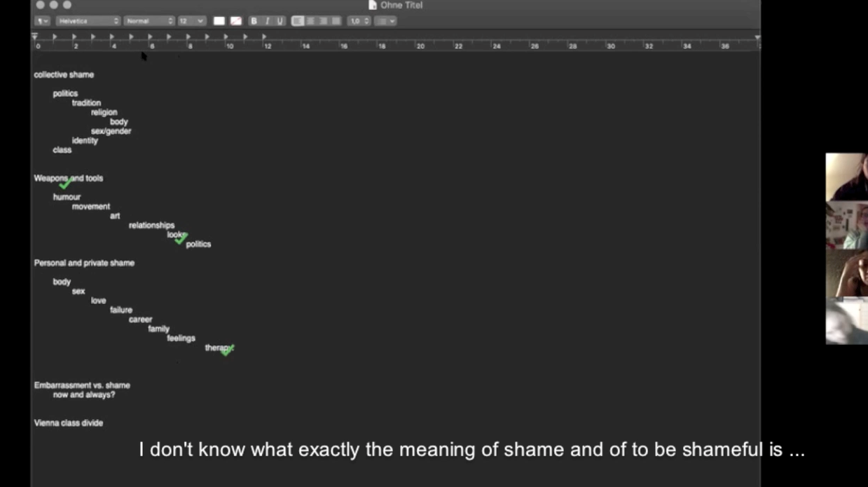Open the list bullets and numbering menu
868x487 pixels.
point(385,21)
